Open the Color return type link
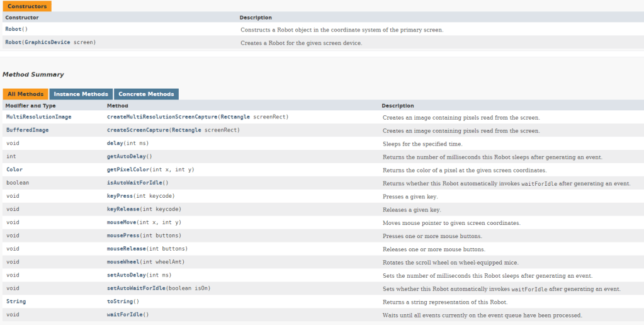The height and width of the screenshot is (325, 644). coord(14,170)
